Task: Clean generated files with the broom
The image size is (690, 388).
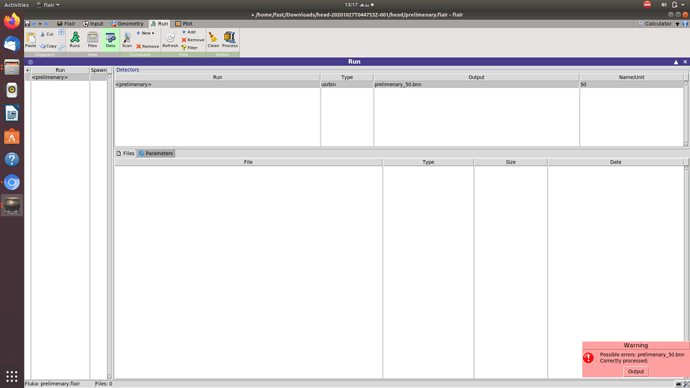Action: click(213, 40)
